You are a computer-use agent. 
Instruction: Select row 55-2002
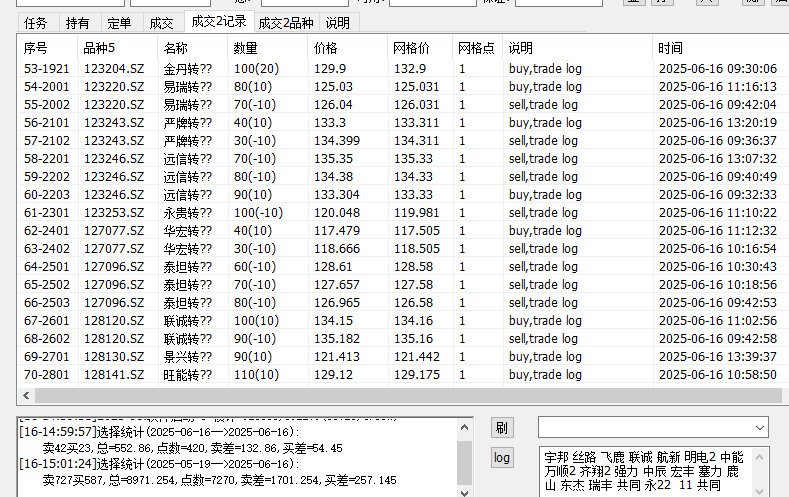tap(403, 105)
